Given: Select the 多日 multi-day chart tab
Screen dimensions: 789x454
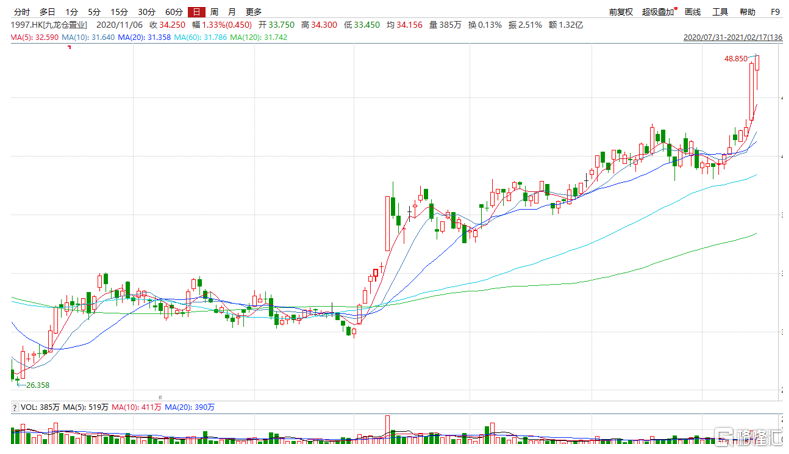Looking at the screenshot, I should click(48, 12).
